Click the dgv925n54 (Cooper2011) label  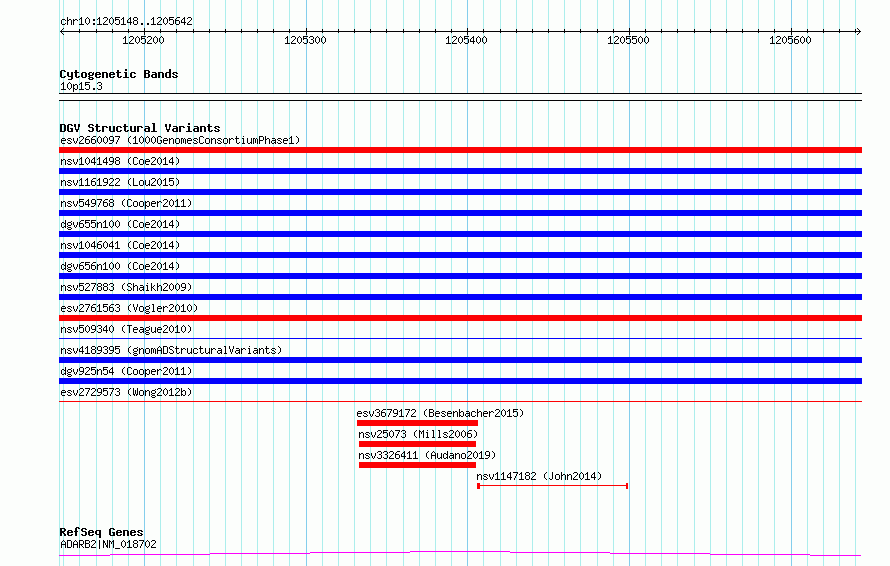point(126,371)
